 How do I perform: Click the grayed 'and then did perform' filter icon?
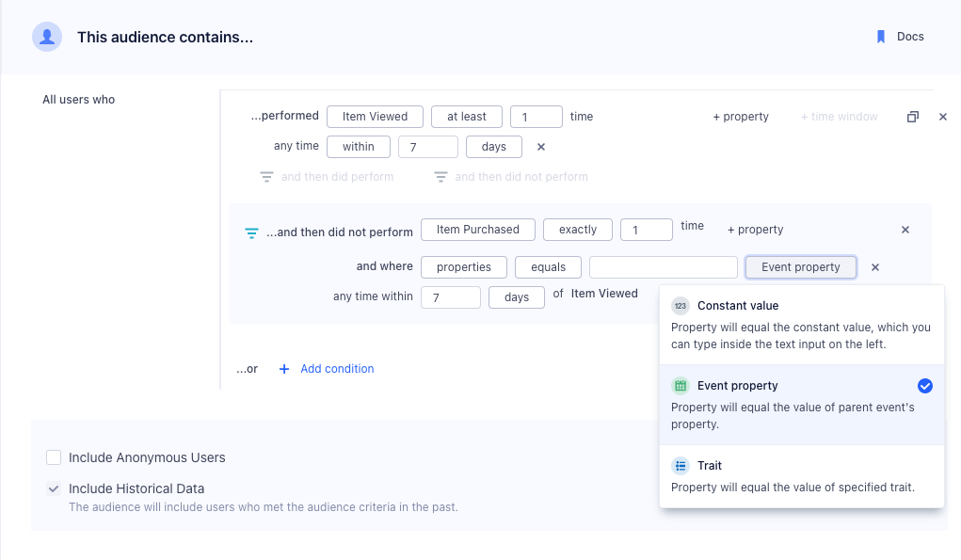point(264,176)
